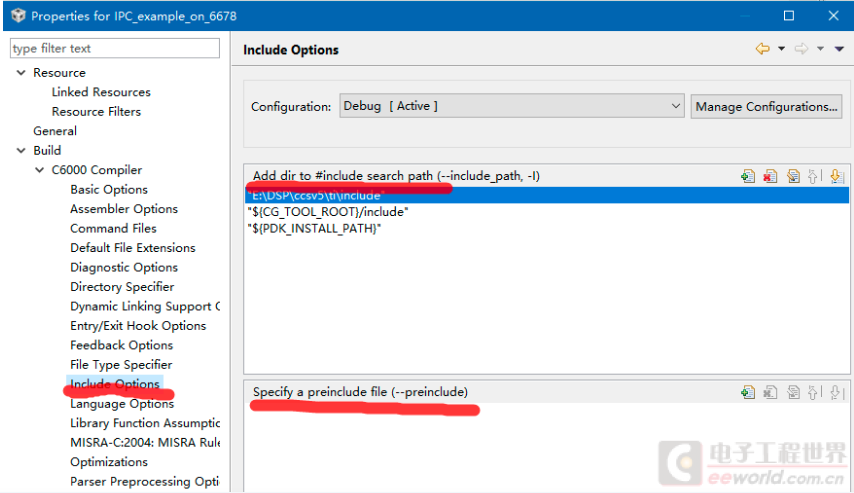
Task: Add a new include search path
Action: (748, 176)
